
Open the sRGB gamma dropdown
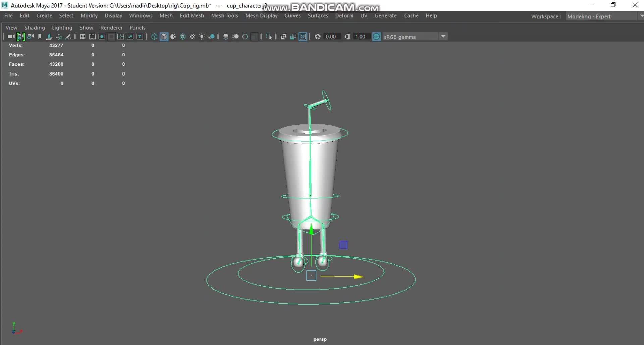pyautogui.click(x=444, y=37)
